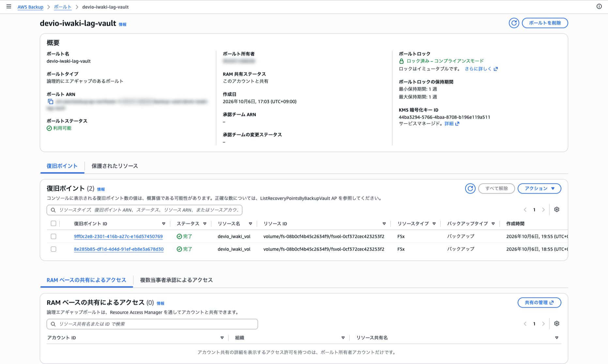This screenshot has width=608, height=364.
Task: Go to next page of RAM sharing table
Action: [x=543, y=324]
